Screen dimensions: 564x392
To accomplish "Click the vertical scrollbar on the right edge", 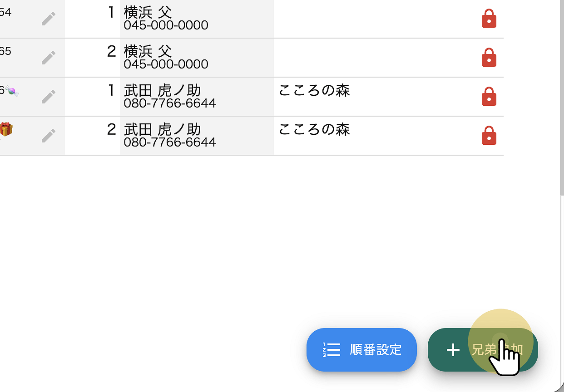I will [562, 91].
